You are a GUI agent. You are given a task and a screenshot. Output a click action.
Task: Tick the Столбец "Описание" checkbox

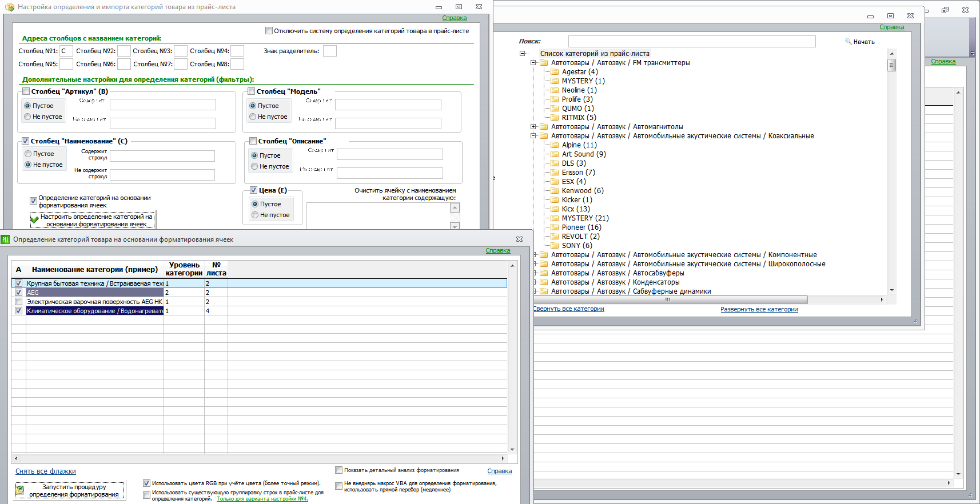tap(253, 141)
